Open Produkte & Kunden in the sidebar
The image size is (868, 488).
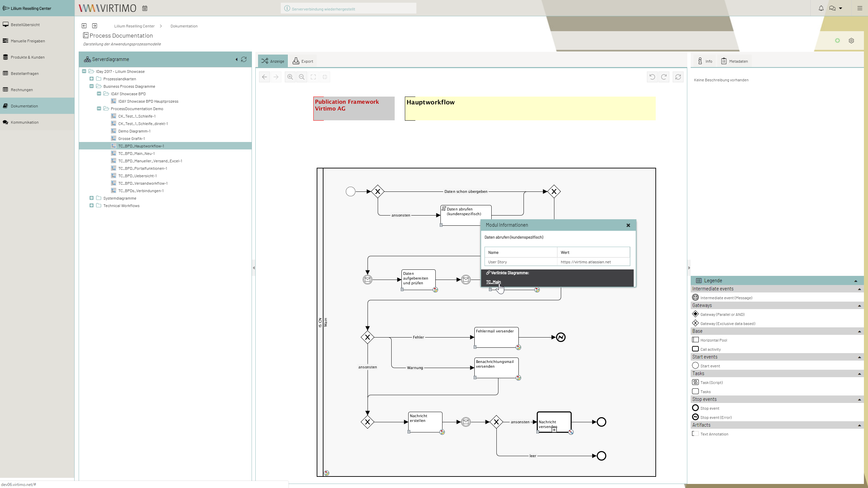click(37, 57)
